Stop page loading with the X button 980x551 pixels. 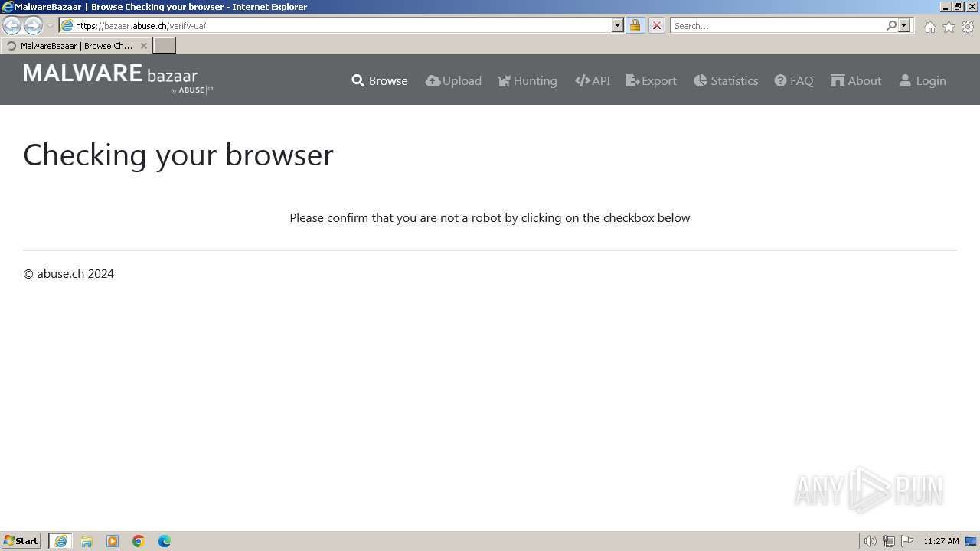(x=656, y=25)
